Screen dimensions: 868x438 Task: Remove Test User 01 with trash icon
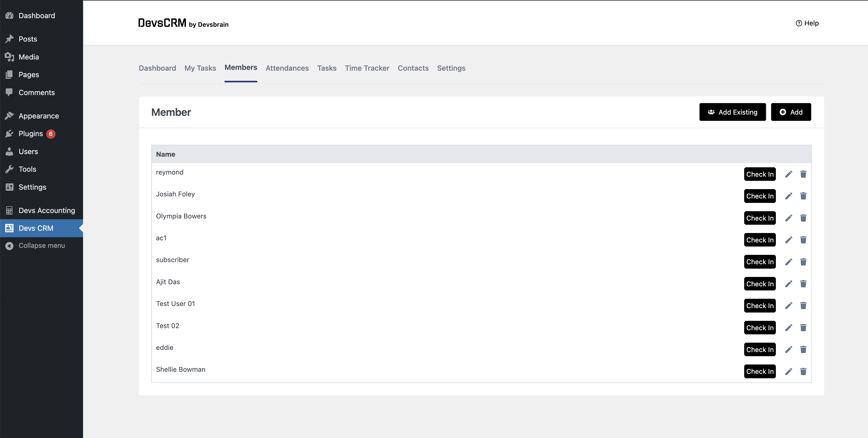[803, 306]
